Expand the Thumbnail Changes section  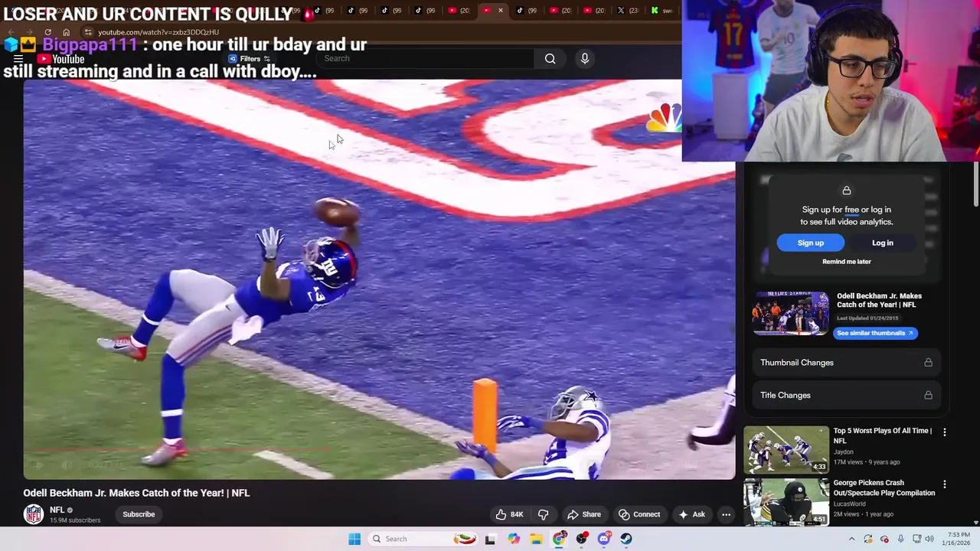click(846, 363)
